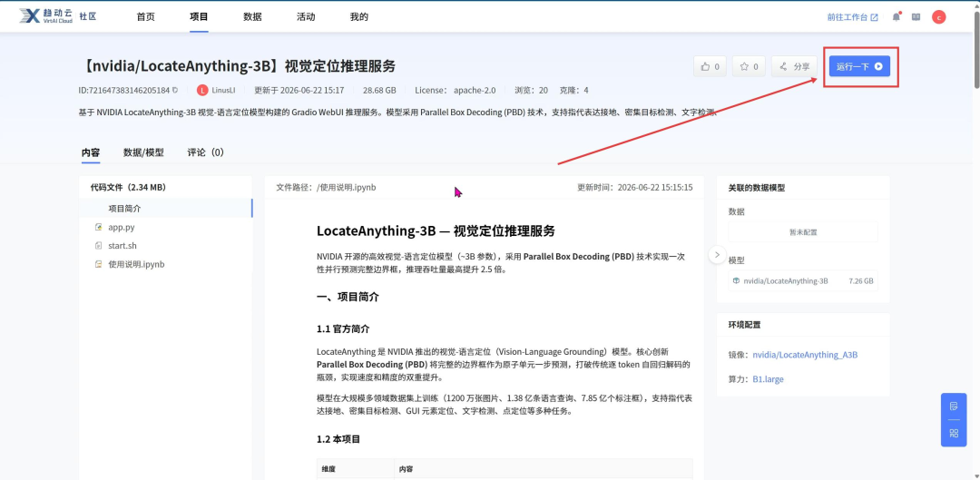This screenshot has height=480, width=980.
Task: Click the 文件路径：/使用说明.ipynb text
Action: click(x=327, y=188)
